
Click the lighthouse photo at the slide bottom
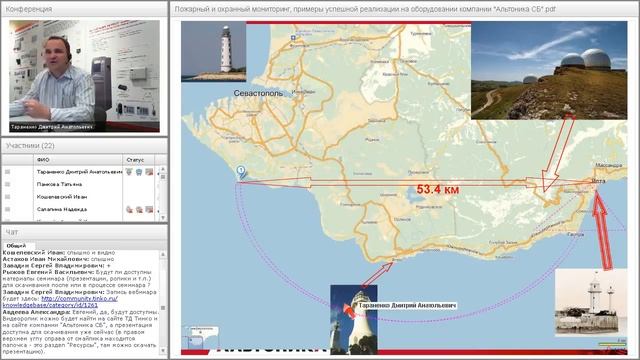(x=353, y=319)
